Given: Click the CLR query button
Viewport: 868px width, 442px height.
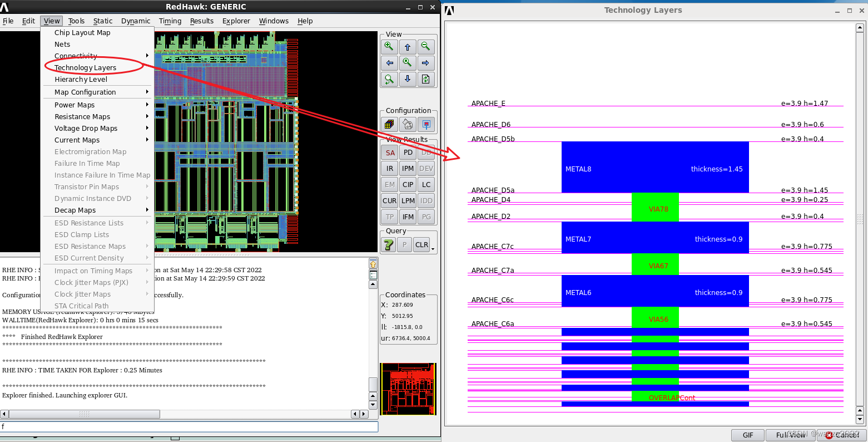Looking at the screenshot, I should point(422,244).
